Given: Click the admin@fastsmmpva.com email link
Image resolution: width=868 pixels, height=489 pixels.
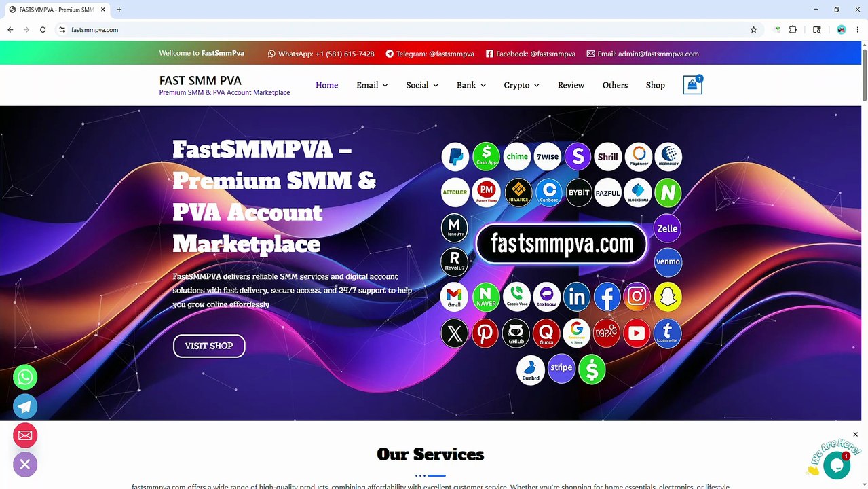Looking at the screenshot, I should tap(643, 54).
